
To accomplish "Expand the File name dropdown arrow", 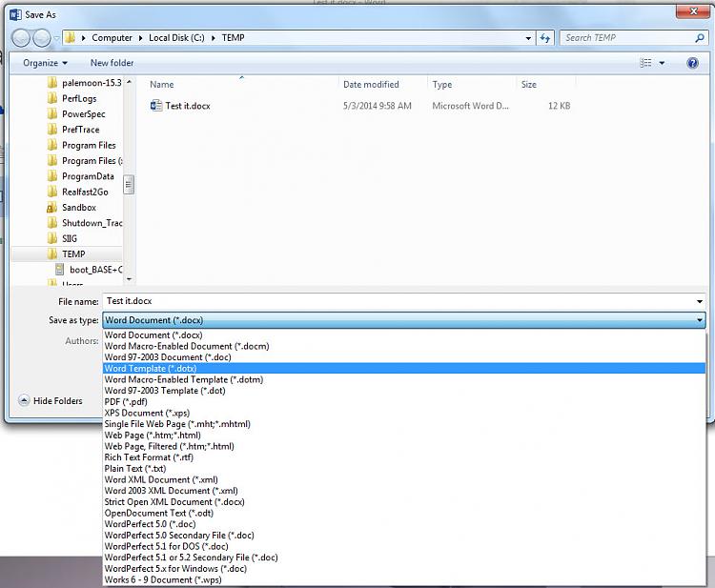I will (x=699, y=301).
